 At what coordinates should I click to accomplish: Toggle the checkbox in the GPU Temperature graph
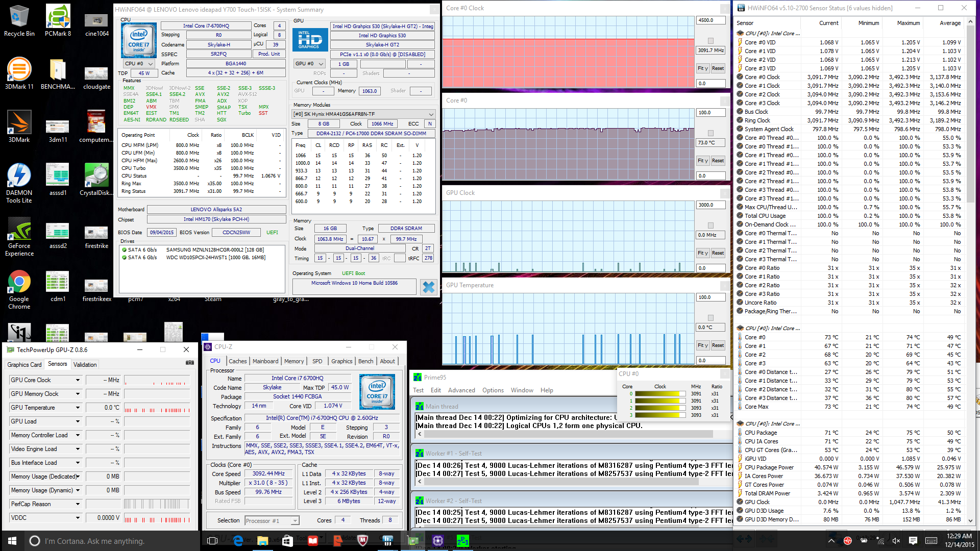710,318
